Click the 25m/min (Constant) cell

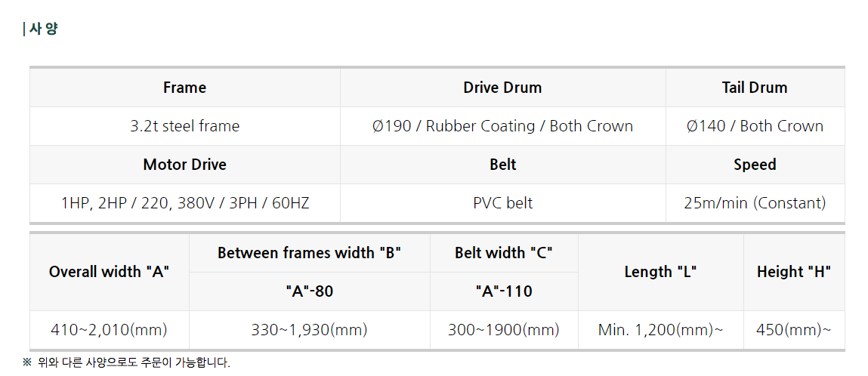click(755, 203)
